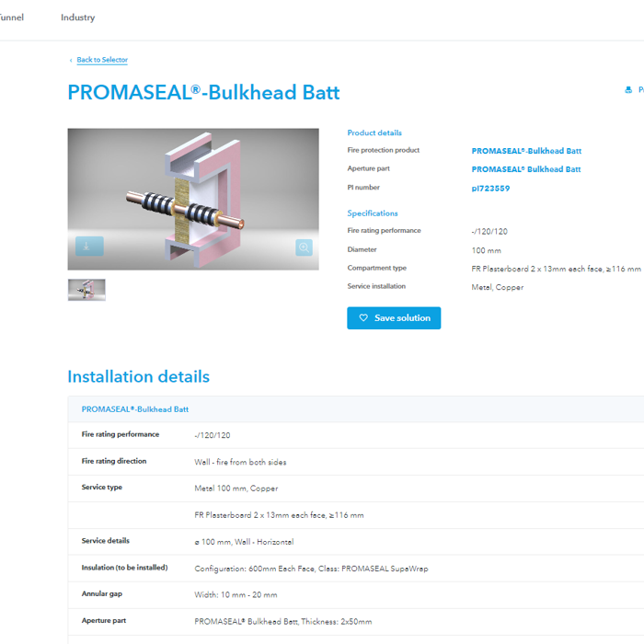Click the PROMASEAL-Bulkhead Batt page title
The image size is (644, 644).
203,93
